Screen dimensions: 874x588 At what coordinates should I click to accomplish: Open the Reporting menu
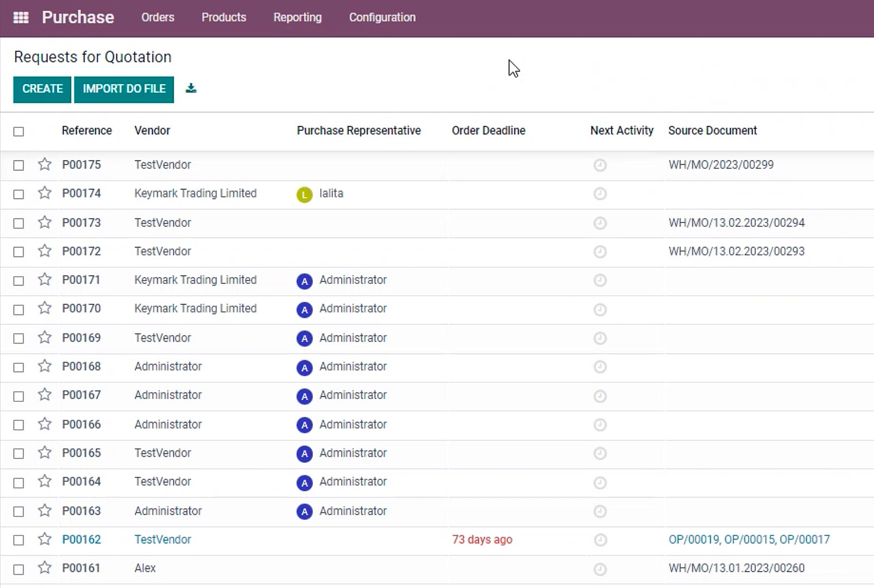coord(297,17)
